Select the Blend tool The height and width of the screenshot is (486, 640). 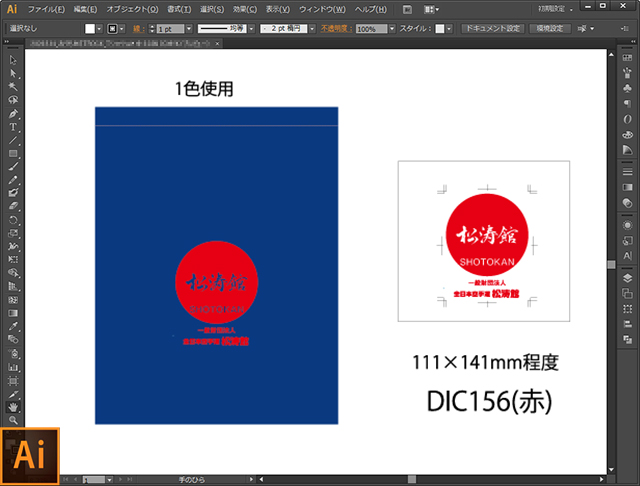[x=13, y=339]
